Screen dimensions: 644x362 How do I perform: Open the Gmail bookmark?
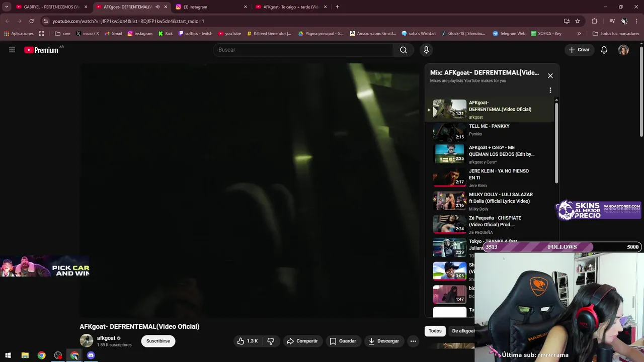click(x=113, y=34)
